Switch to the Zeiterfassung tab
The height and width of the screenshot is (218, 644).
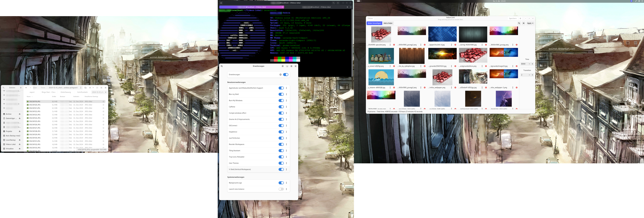66,92
